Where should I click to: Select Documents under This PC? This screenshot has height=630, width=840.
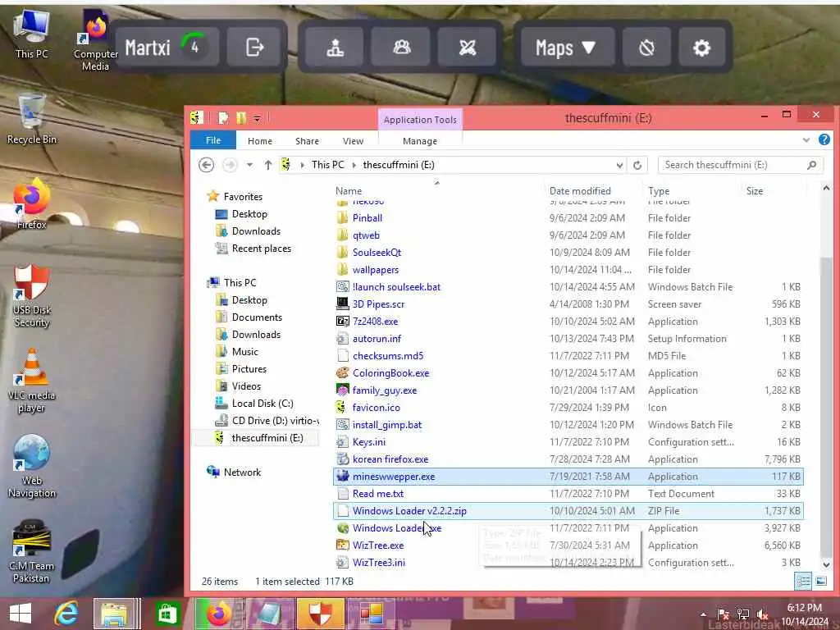point(257,317)
